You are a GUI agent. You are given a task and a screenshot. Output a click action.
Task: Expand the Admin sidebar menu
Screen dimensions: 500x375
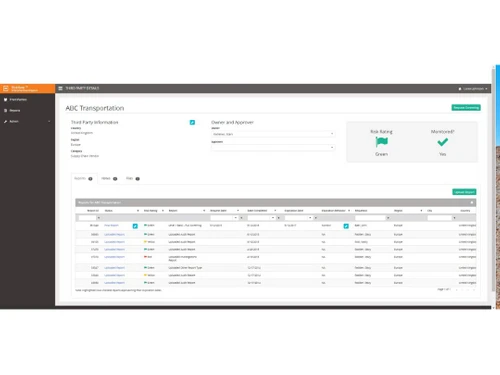click(x=27, y=122)
